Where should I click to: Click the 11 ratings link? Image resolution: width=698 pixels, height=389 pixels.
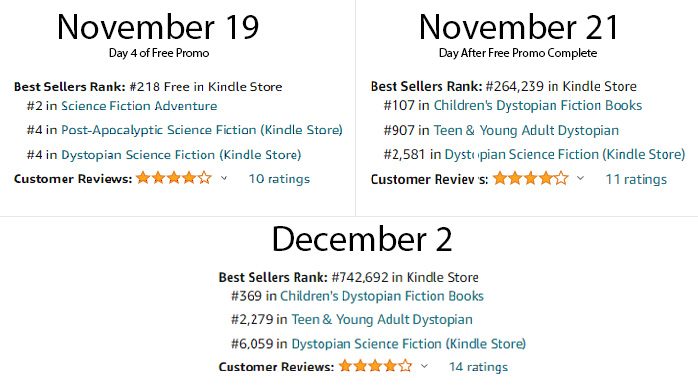tap(636, 179)
